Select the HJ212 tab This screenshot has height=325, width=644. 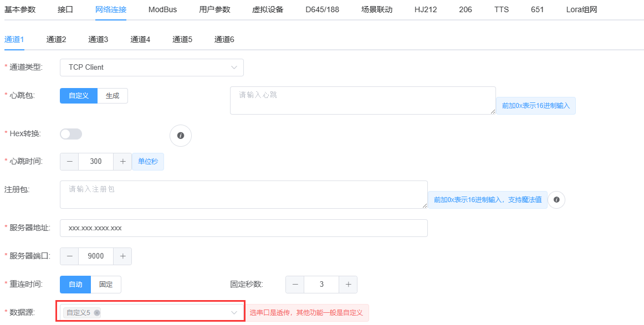click(426, 9)
